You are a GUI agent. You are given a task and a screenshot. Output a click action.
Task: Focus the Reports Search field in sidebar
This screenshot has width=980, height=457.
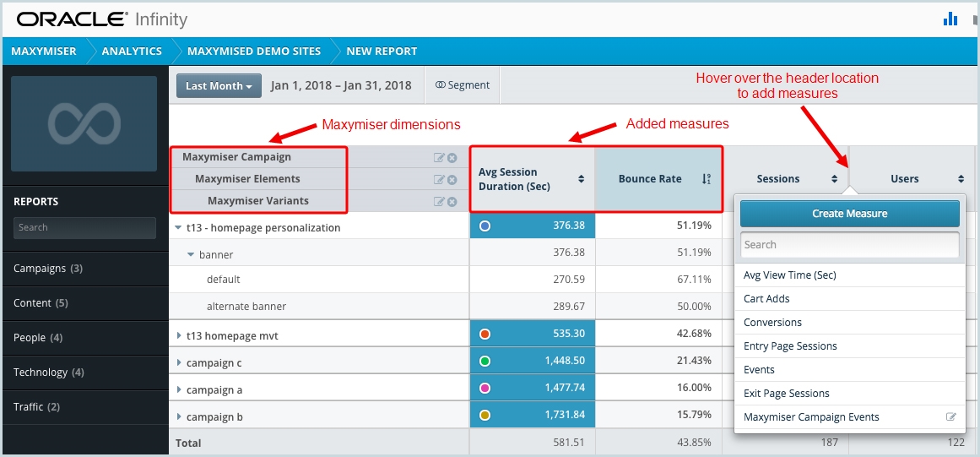(84, 227)
